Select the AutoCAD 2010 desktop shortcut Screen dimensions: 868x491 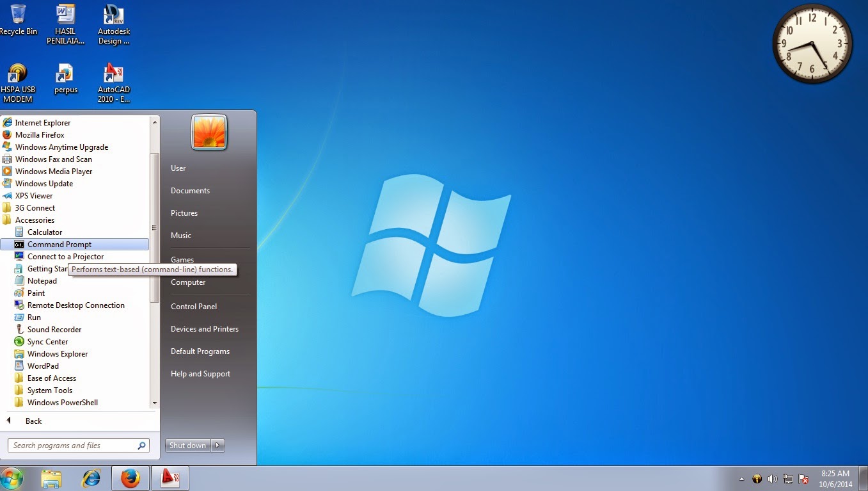coord(114,83)
